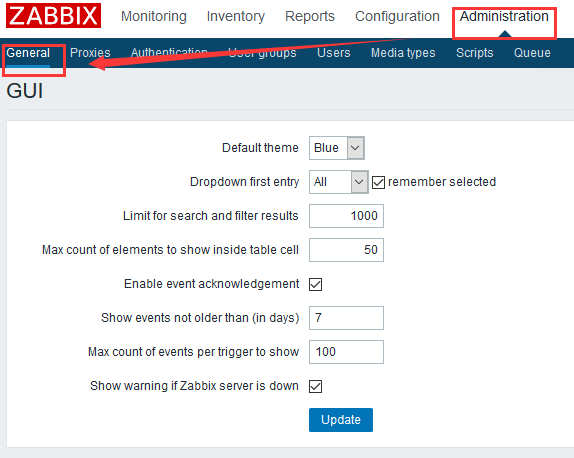Switch to the Users tab

pos(333,53)
